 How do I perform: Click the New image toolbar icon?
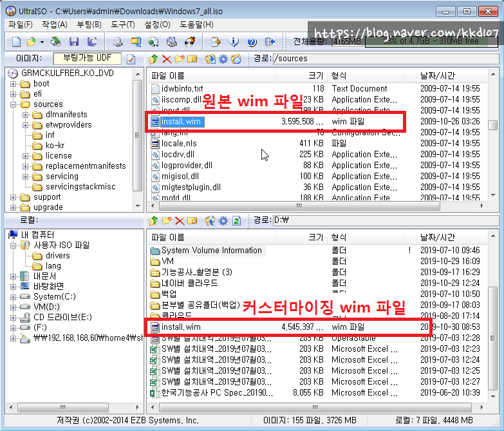pos(16,42)
